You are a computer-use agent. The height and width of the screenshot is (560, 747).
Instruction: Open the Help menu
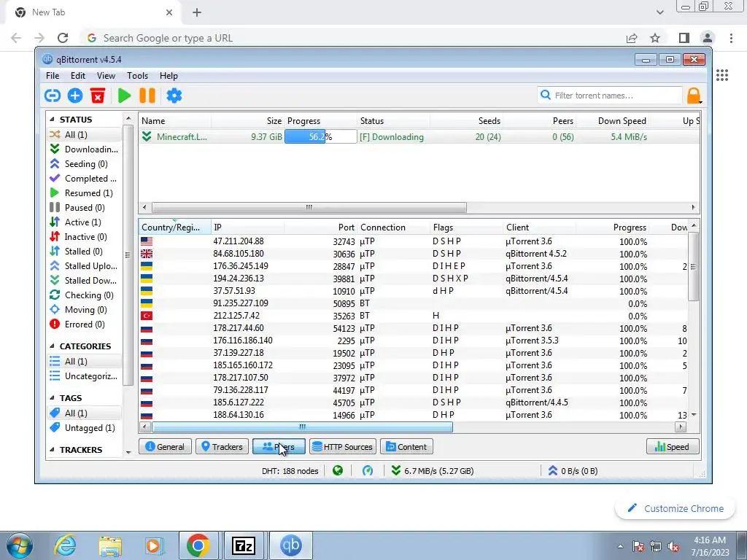[169, 76]
